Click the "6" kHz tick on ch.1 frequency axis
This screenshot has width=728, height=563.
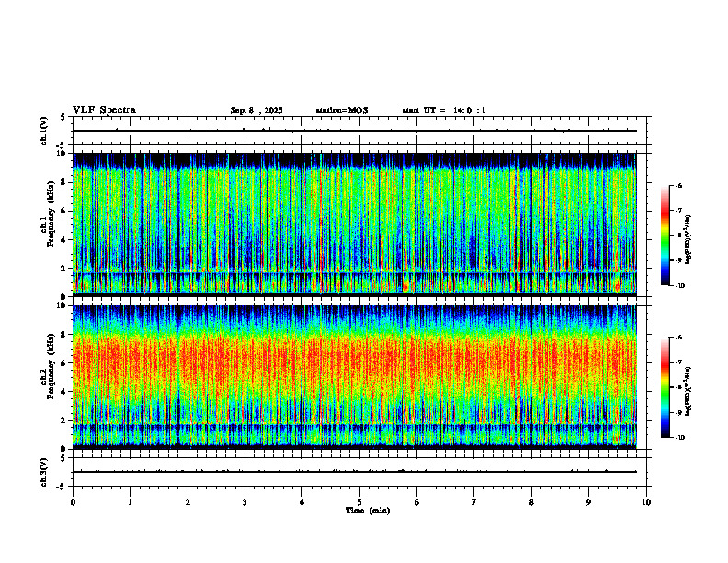63,211
